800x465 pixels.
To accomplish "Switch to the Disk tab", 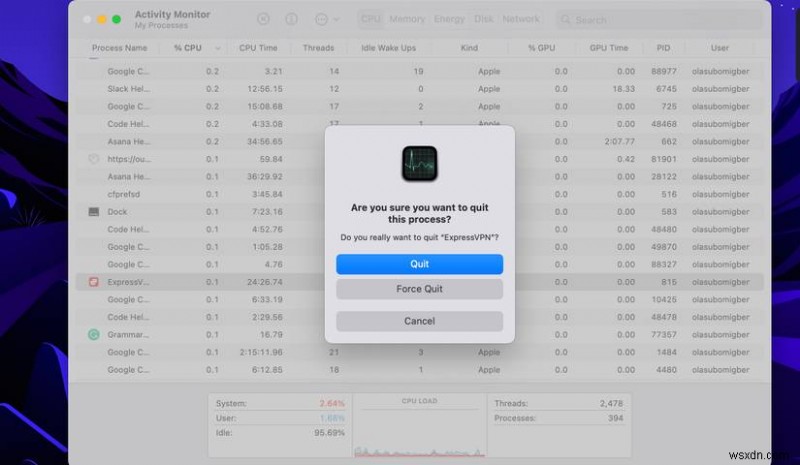I will pyautogui.click(x=483, y=19).
